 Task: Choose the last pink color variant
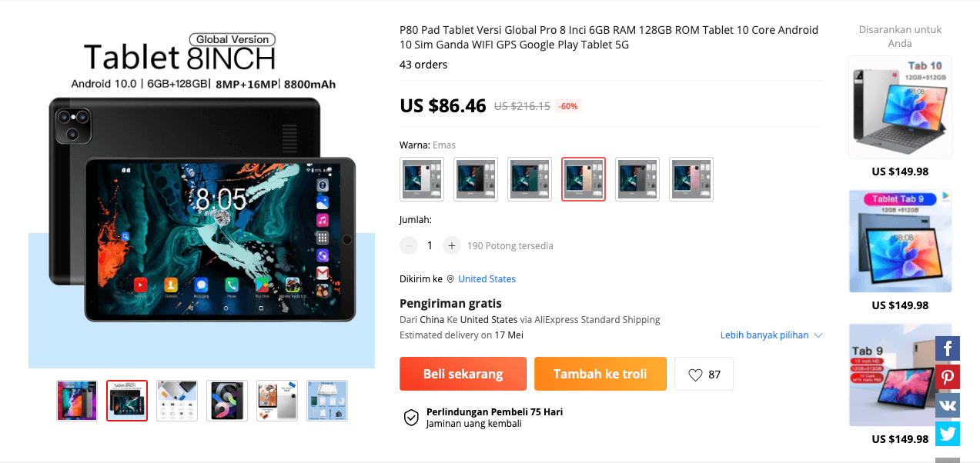(x=691, y=179)
